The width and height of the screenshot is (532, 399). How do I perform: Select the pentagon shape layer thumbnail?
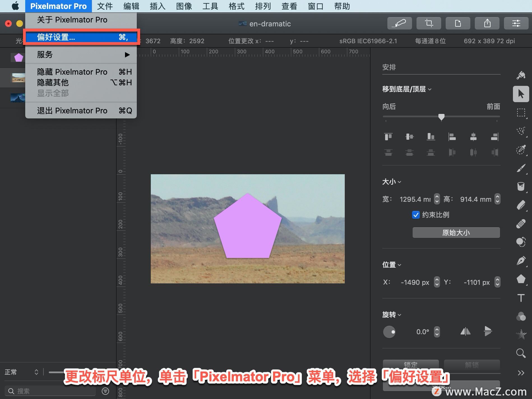coord(18,58)
